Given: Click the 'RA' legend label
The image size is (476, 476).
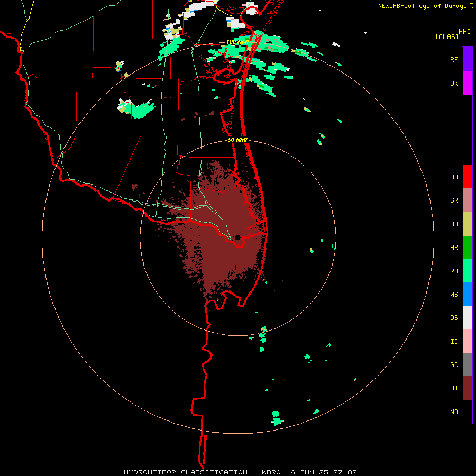Looking at the screenshot, I should 454,271.
